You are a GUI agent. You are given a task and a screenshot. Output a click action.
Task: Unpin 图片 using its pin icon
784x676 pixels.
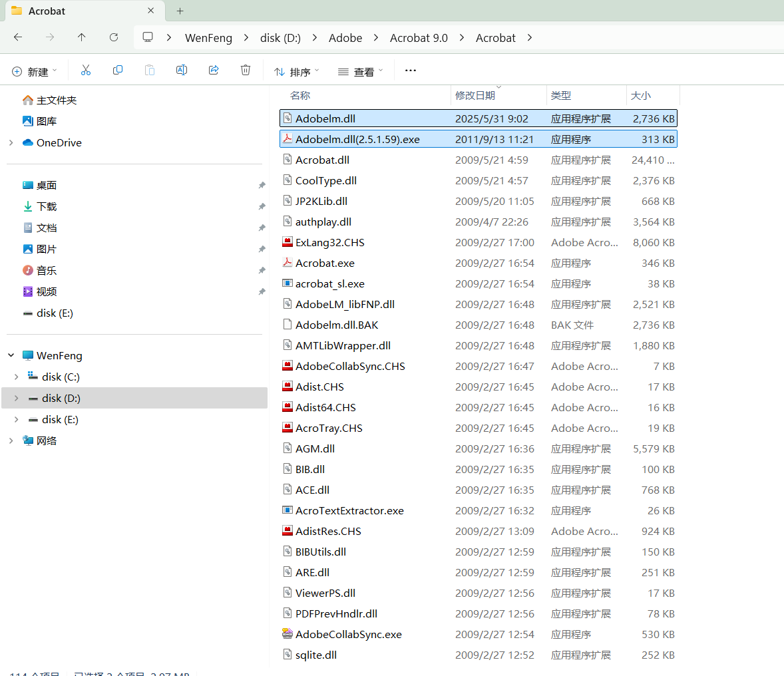point(262,249)
